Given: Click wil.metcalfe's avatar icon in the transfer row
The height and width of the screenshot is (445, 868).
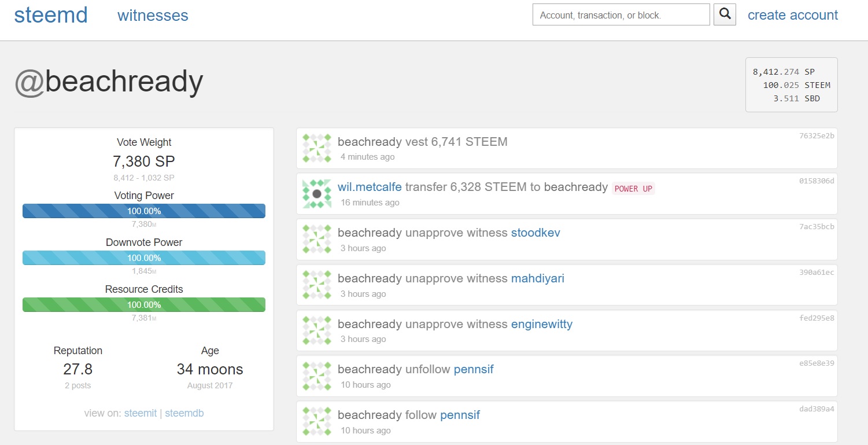Looking at the screenshot, I should click(317, 194).
